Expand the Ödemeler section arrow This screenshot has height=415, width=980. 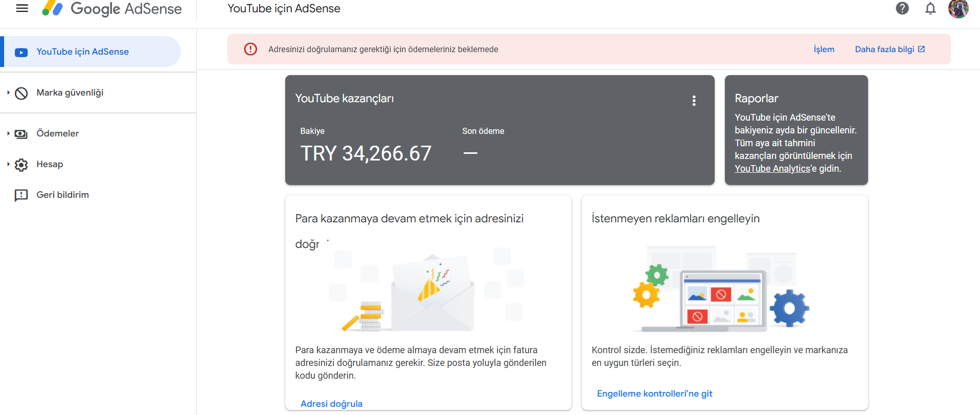pos(8,133)
